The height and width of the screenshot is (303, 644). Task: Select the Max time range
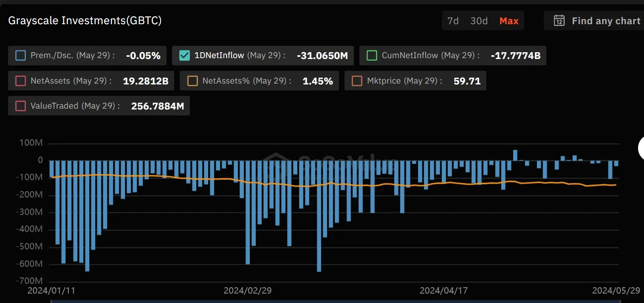tap(508, 20)
